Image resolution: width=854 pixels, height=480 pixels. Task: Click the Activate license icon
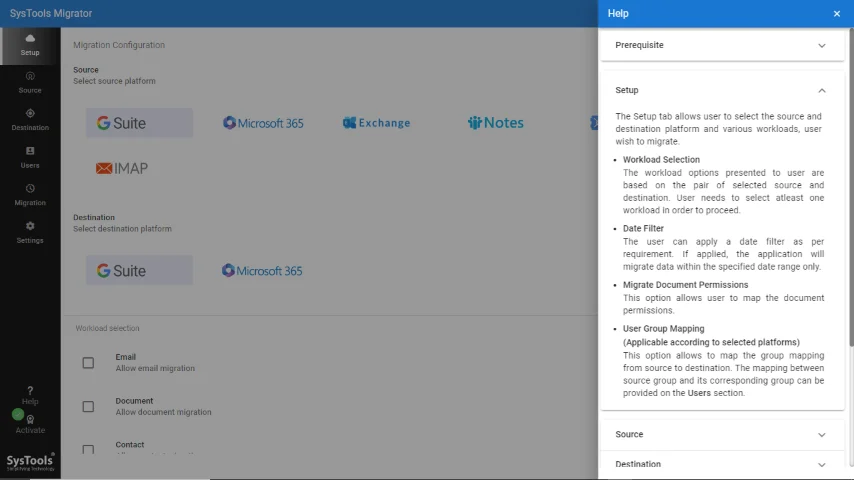(30, 420)
